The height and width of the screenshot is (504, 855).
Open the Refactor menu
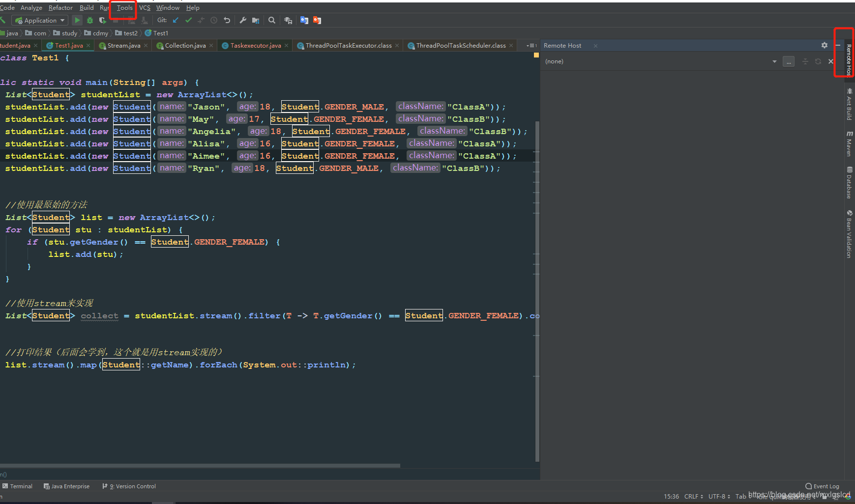pyautogui.click(x=60, y=7)
